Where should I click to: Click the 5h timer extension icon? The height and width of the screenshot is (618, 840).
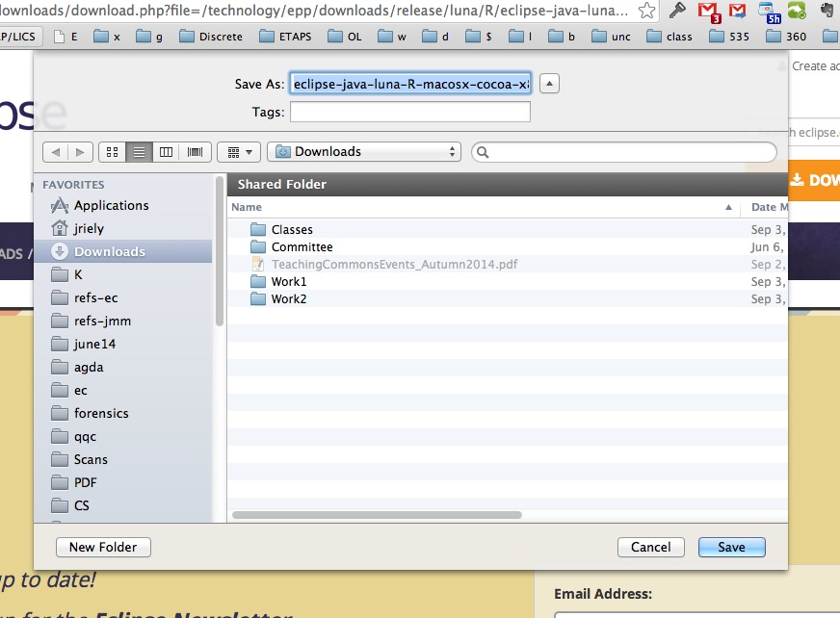pyautogui.click(x=769, y=11)
